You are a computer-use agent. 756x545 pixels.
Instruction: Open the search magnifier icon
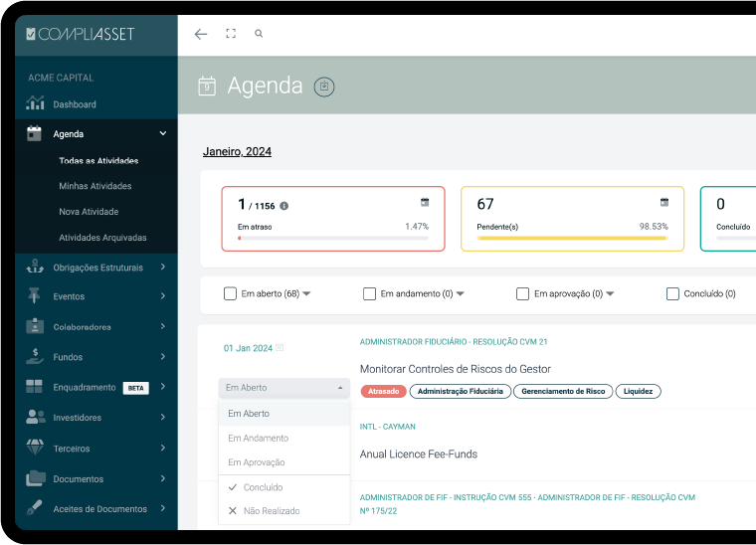[x=259, y=33]
